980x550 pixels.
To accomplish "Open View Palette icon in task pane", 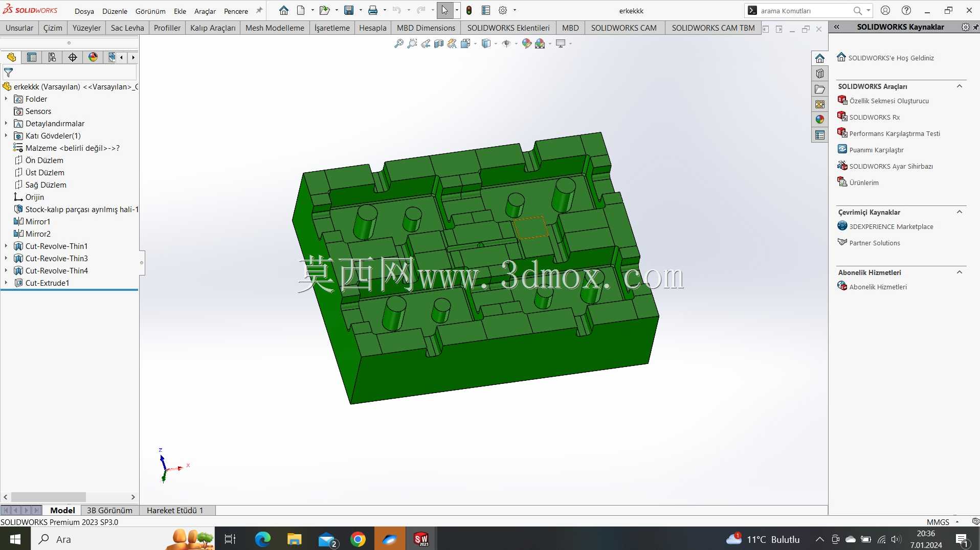I will [x=820, y=104].
